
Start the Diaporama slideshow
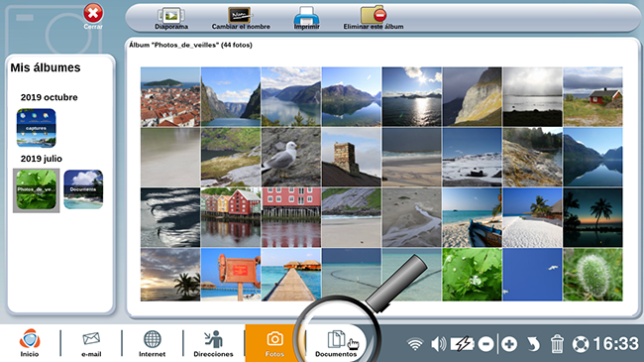(171, 18)
